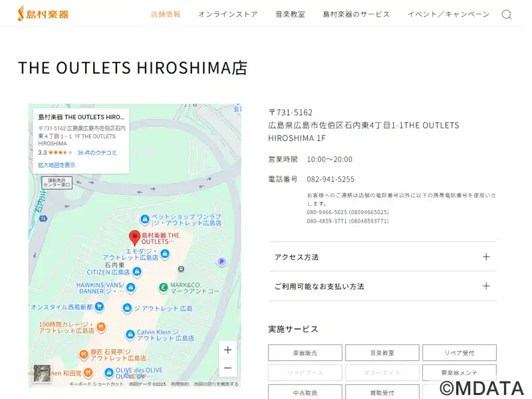Click the 中古取扱 service button
The width and height of the screenshot is (532, 399).
coord(305,392)
